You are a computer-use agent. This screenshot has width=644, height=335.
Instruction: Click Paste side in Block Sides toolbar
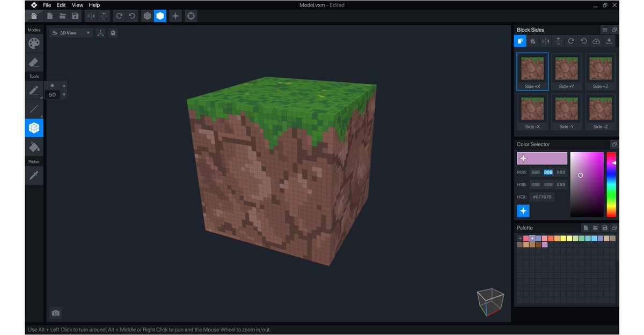[x=533, y=41]
